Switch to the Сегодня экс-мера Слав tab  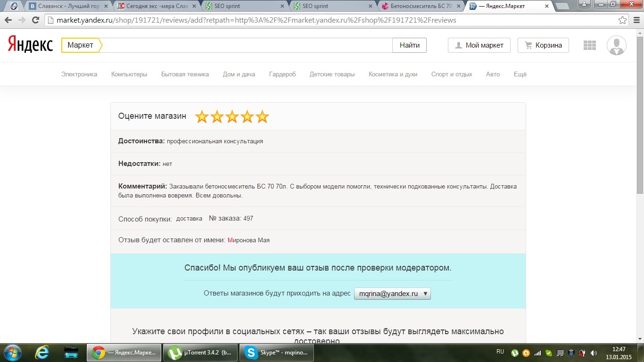pos(157,6)
